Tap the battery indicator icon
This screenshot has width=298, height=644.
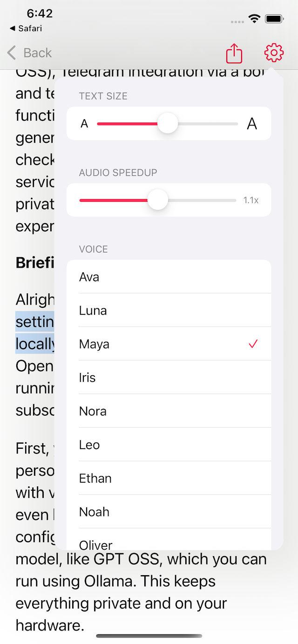274,18
